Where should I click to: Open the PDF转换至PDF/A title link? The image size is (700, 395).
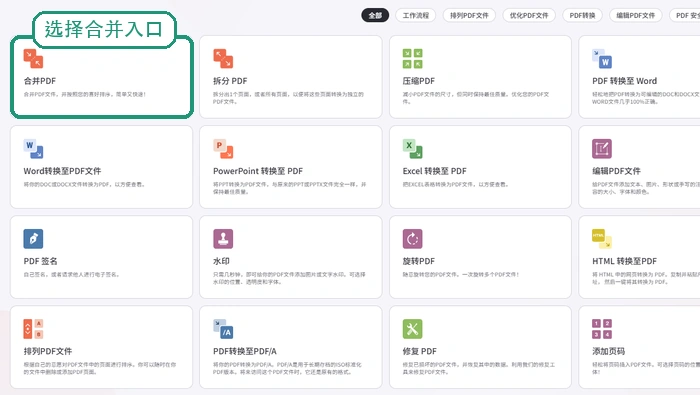(245, 351)
